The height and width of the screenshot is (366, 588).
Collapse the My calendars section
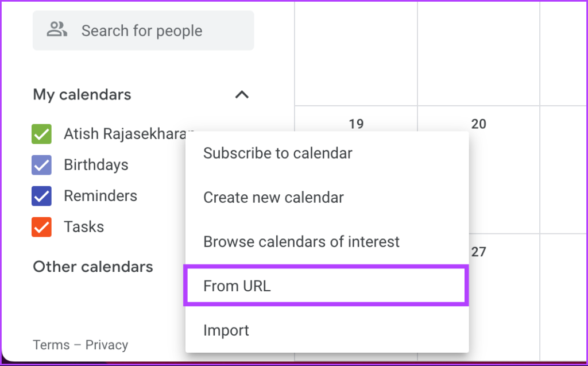click(242, 95)
